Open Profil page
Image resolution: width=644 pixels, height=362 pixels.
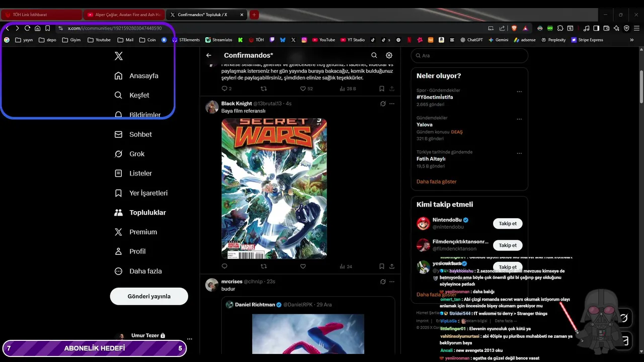[x=130, y=251]
